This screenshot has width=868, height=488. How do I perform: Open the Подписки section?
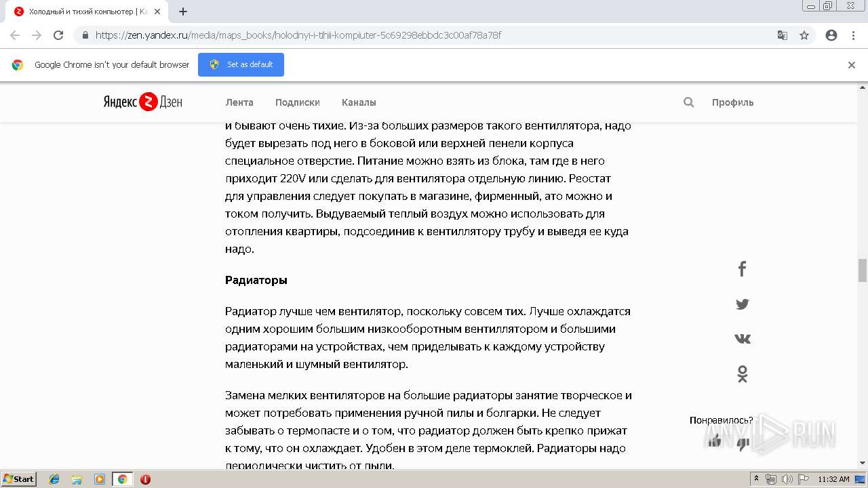click(x=297, y=102)
